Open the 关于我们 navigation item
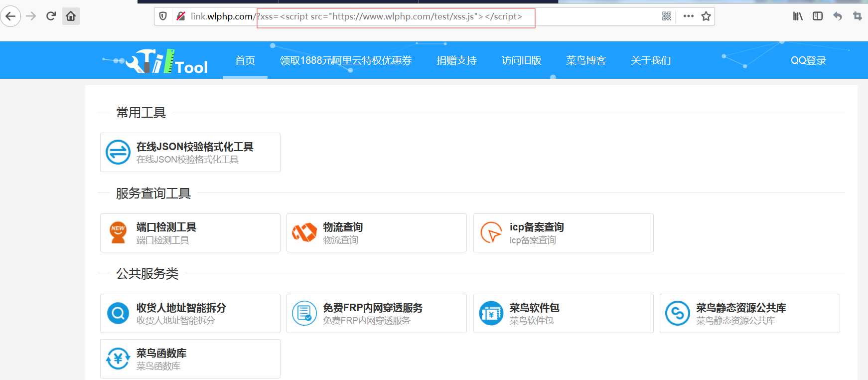868x380 pixels. [x=651, y=60]
